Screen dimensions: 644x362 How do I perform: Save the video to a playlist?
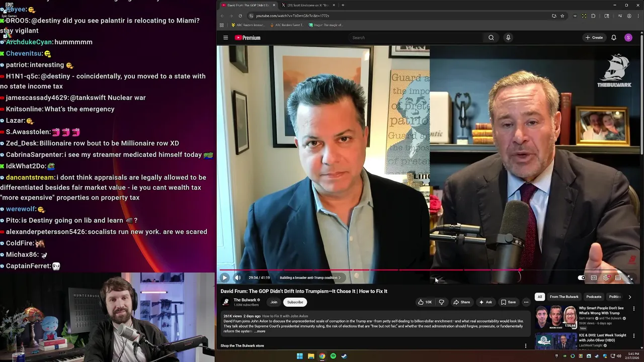pyautogui.click(x=508, y=302)
